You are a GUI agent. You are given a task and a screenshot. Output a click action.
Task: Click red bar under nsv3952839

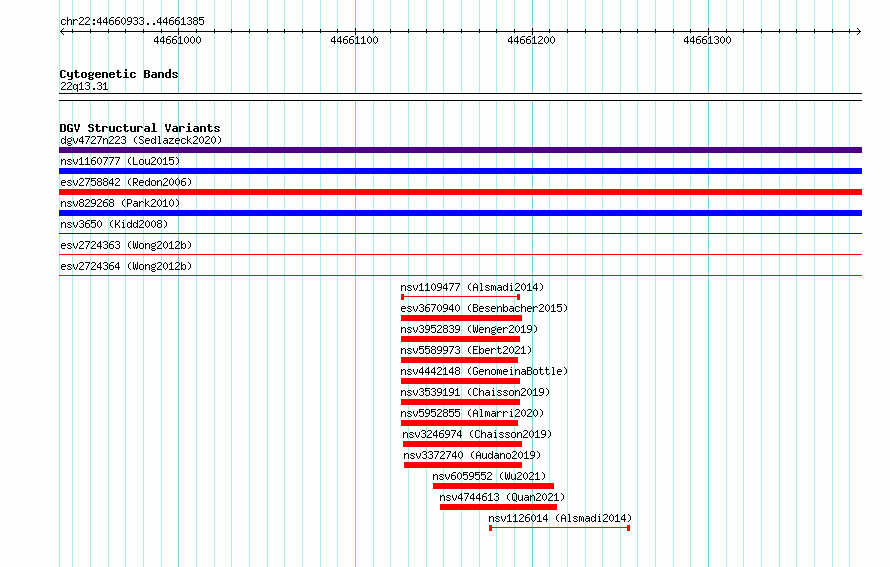coord(460,339)
